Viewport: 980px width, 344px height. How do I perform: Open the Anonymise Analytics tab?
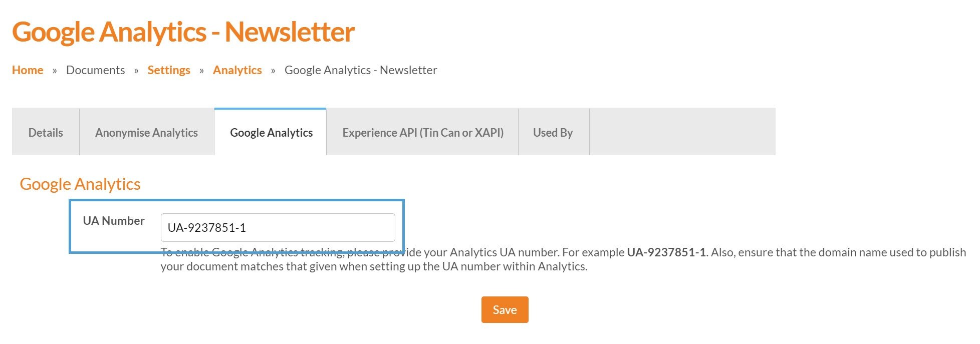pos(146,133)
